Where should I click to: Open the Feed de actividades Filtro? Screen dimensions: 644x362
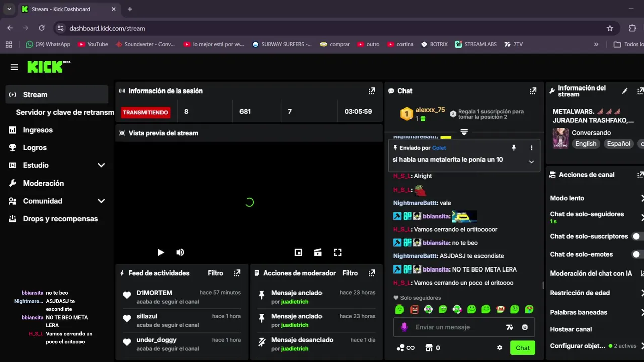(215, 273)
